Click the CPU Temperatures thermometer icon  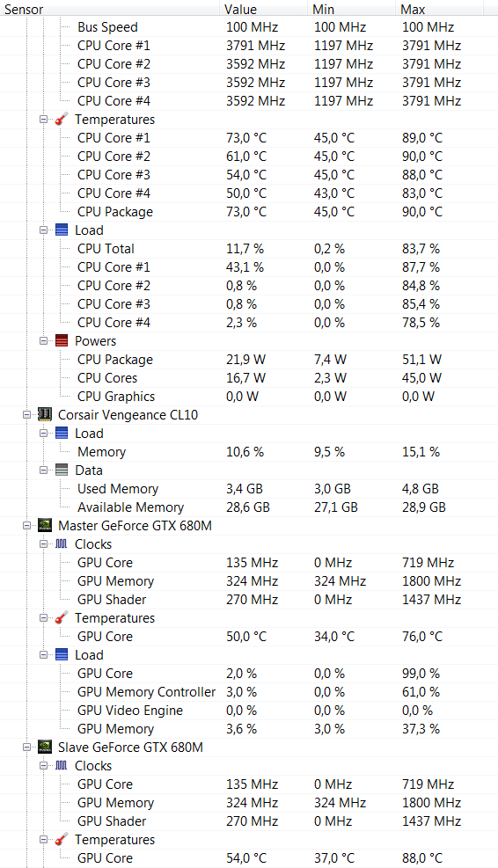62,120
